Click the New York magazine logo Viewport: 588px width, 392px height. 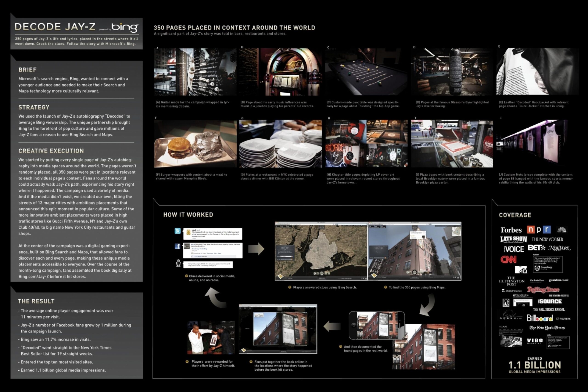pyautogui.click(x=560, y=248)
